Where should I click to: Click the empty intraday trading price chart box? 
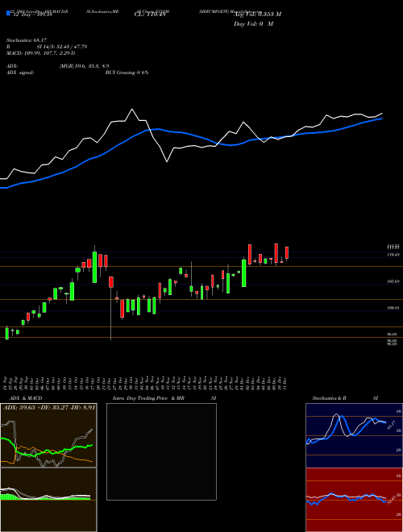[x=161, y=451]
